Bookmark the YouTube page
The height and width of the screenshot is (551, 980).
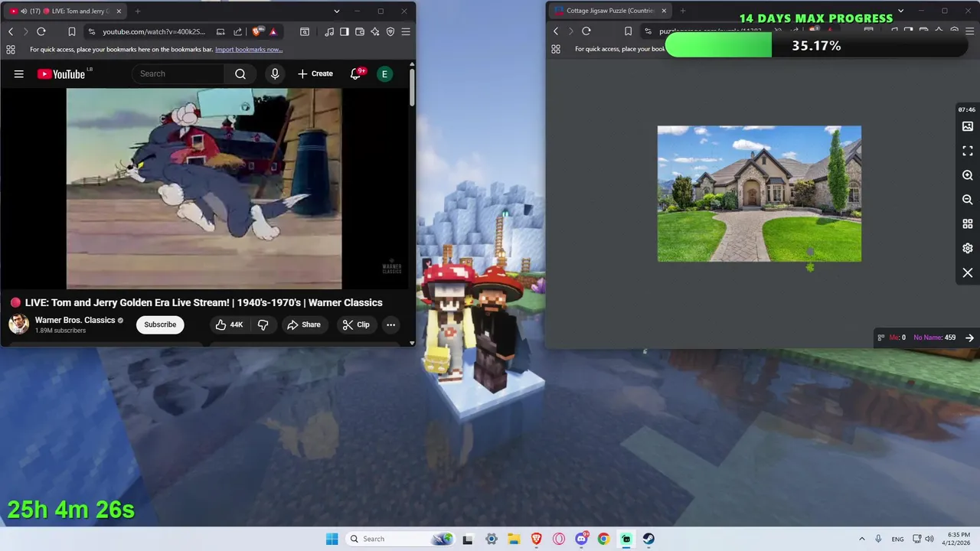pos(71,31)
